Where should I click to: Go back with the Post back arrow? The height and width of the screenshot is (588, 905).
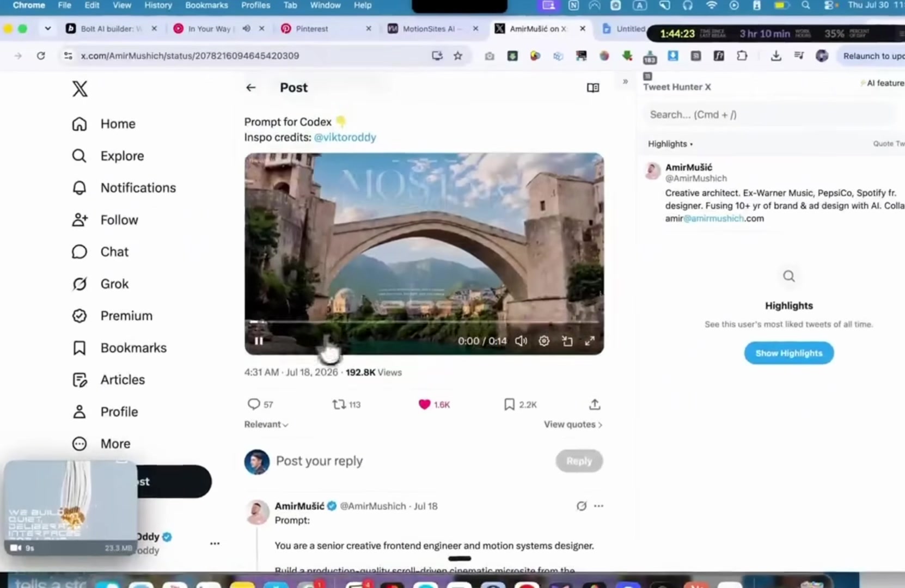point(251,88)
